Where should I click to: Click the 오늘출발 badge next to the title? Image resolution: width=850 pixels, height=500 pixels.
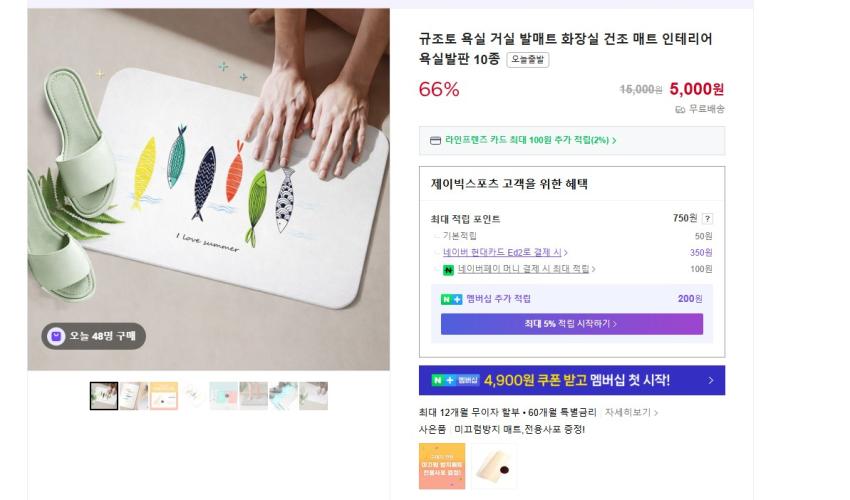[528, 60]
